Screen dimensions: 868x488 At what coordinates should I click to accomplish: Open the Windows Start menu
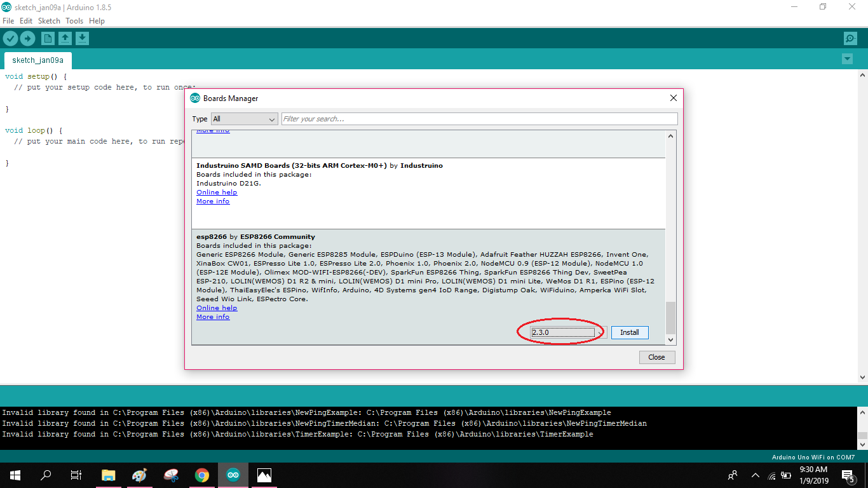pyautogui.click(x=15, y=475)
